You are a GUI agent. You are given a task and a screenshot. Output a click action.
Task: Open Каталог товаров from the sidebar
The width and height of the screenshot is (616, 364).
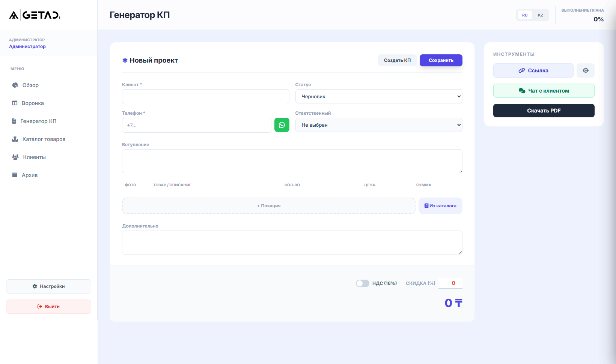tap(15, 139)
